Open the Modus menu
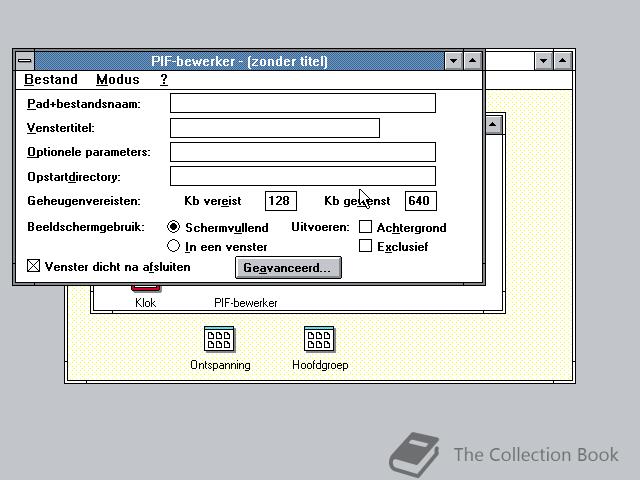This screenshot has height=480, width=640. (x=118, y=79)
